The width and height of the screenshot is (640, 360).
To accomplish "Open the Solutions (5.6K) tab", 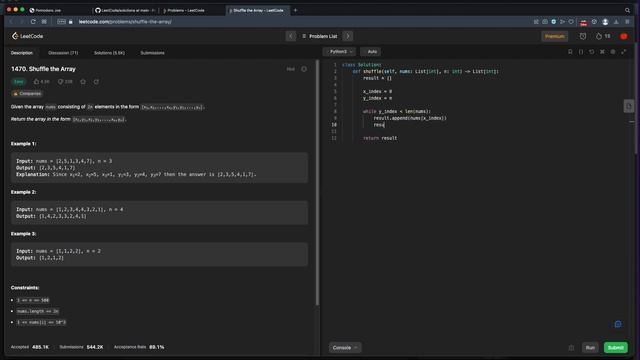I will pos(109,53).
